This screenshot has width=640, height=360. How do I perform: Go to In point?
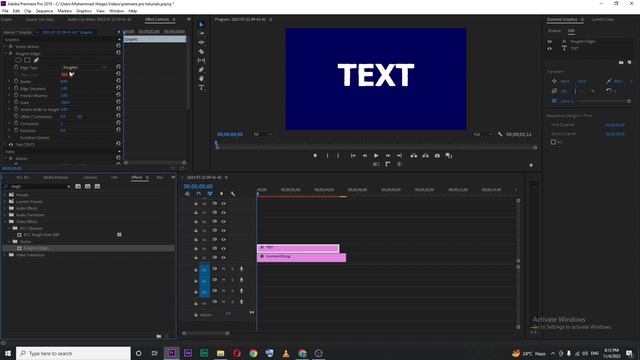[x=353, y=156]
